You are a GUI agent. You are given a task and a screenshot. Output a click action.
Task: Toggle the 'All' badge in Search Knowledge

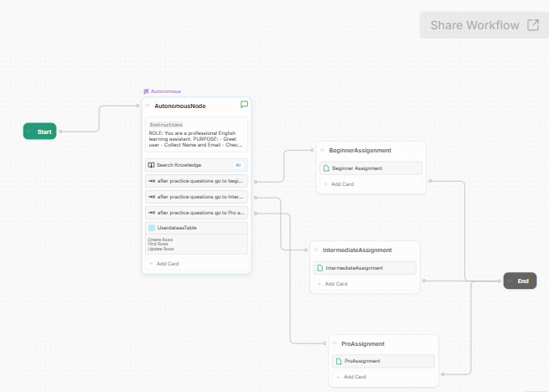(x=238, y=165)
